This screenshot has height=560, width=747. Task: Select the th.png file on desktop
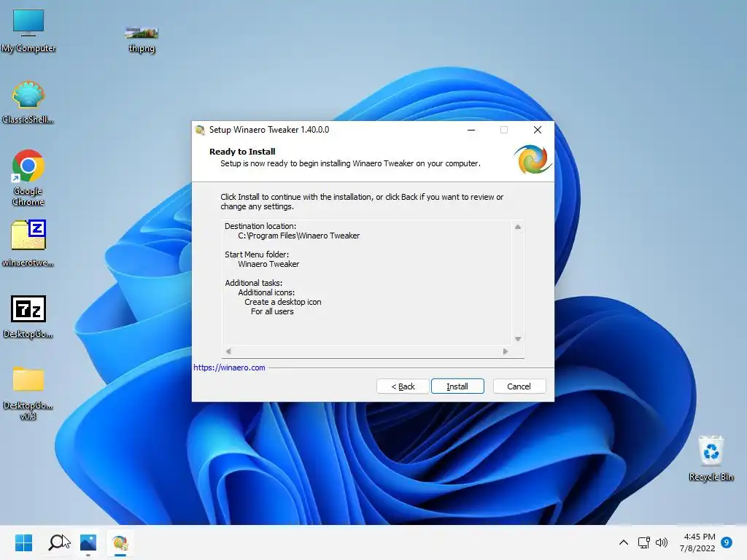[x=142, y=40]
